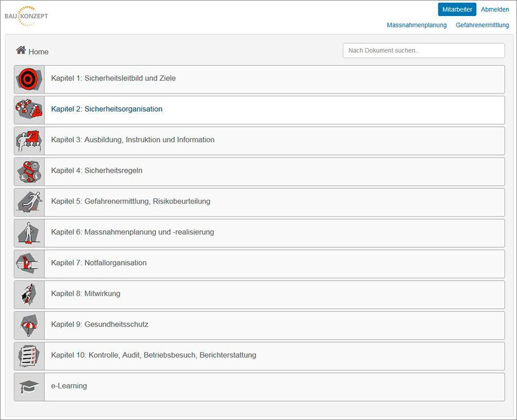
Task: Go to Home via house icon
Action: click(x=21, y=50)
